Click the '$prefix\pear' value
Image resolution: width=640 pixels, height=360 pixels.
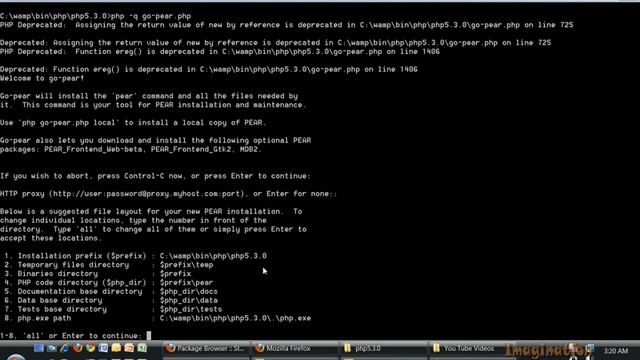(x=186, y=282)
